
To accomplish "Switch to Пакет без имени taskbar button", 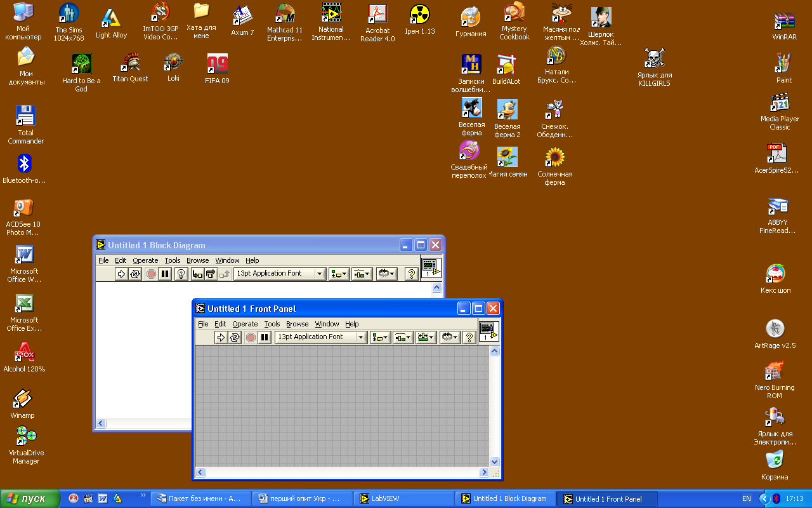I will point(200,499).
